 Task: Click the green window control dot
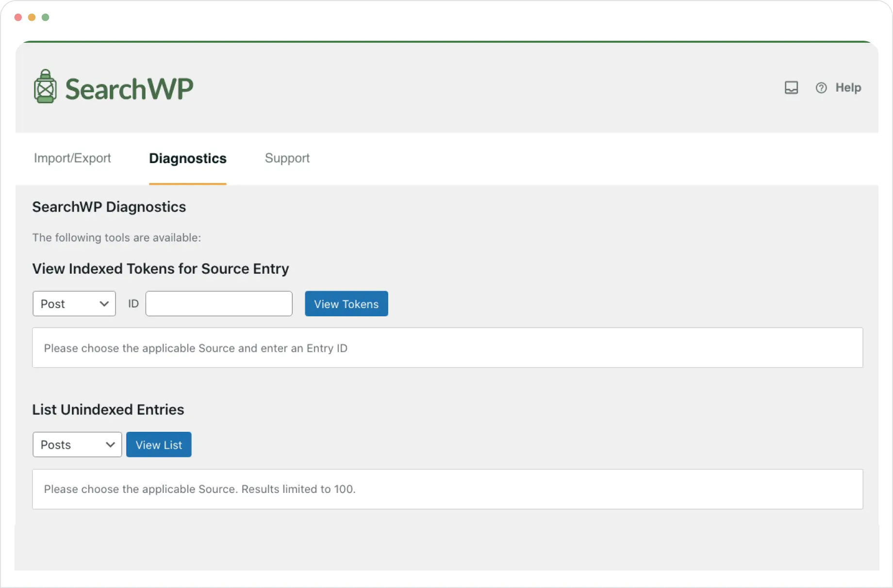click(x=46, y=17)
